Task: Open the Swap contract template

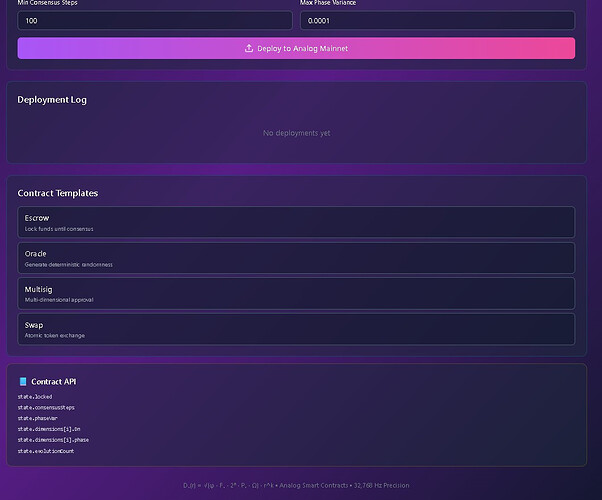Action: [296, 329]
